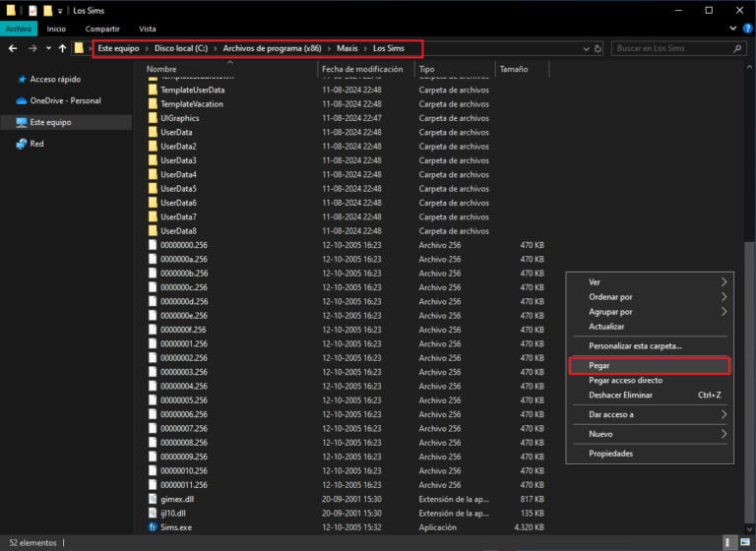Select the UserData4 folder name
Screen dimensions: 756x551
[178, 174]
